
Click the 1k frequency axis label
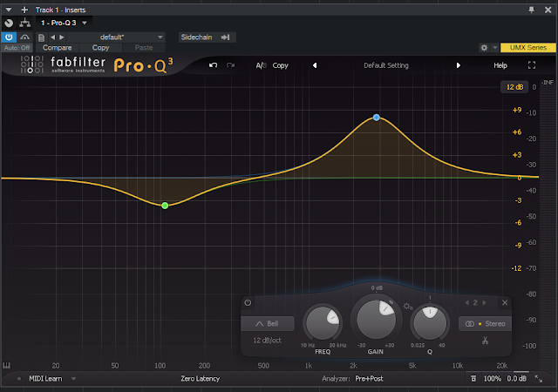point(309,366)
